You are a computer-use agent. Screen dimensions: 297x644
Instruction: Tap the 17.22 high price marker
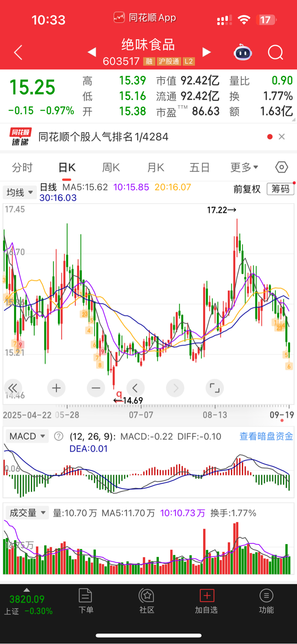[x=222, y=210]
